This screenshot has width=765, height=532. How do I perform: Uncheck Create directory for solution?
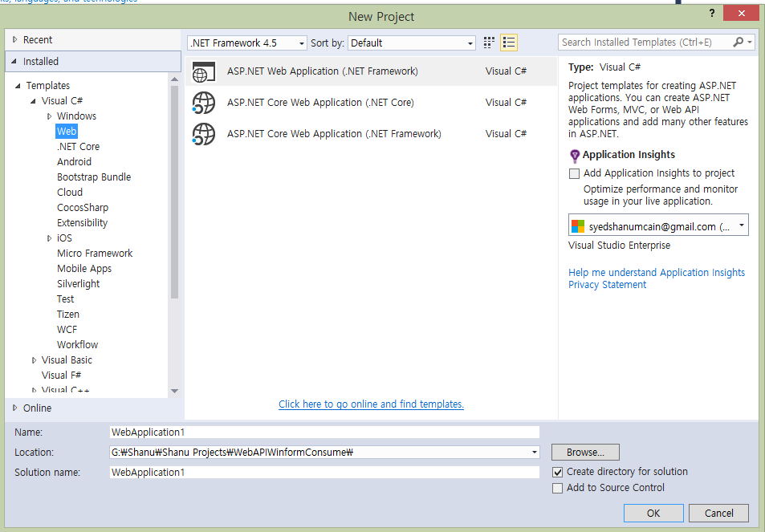click(557, 472)
